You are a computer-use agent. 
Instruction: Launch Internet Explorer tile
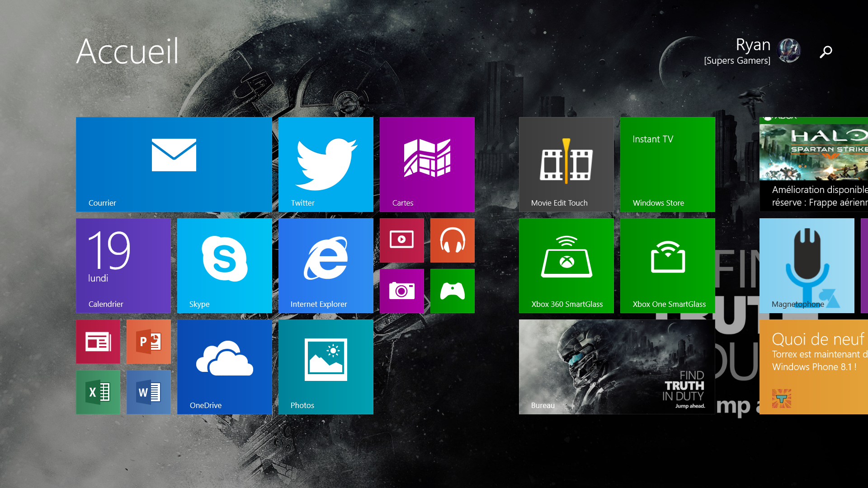[326, 266]
